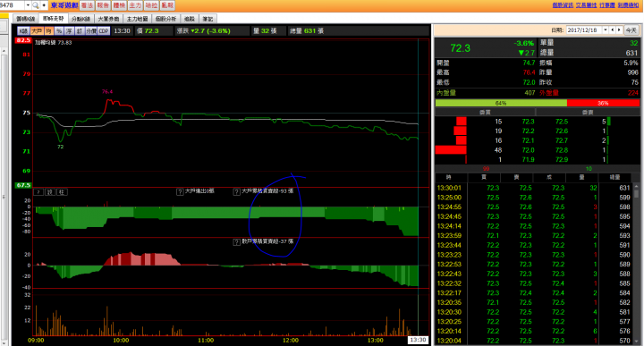Image resolution: width=644 pixels, height=346 pixels.
Task: Switch to the 筆記 tab
Action: point(208,19)
